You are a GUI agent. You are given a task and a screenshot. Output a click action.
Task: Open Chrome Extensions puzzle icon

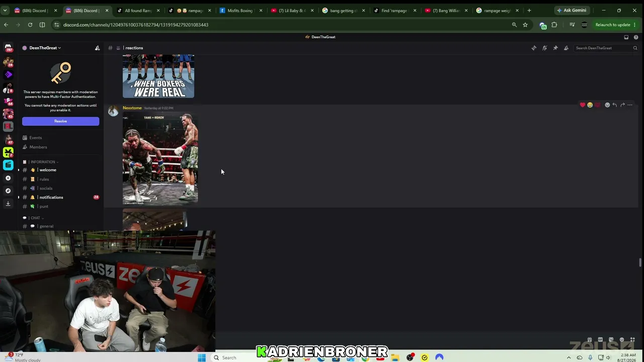click(x=554, y=25)
